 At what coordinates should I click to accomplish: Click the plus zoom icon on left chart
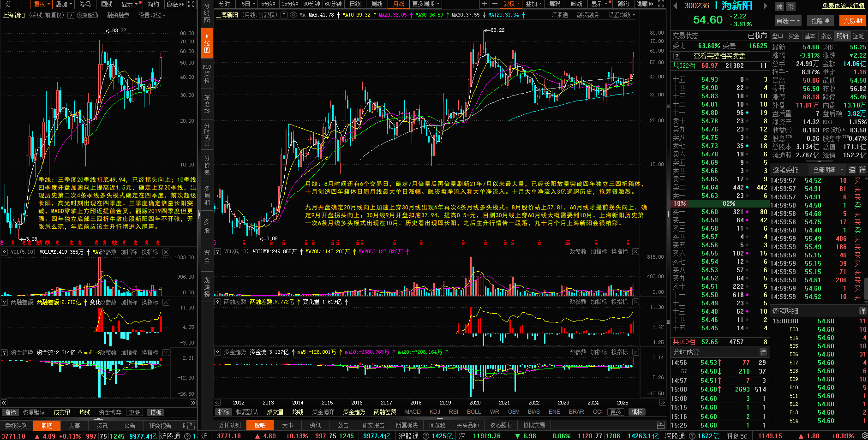15,4
